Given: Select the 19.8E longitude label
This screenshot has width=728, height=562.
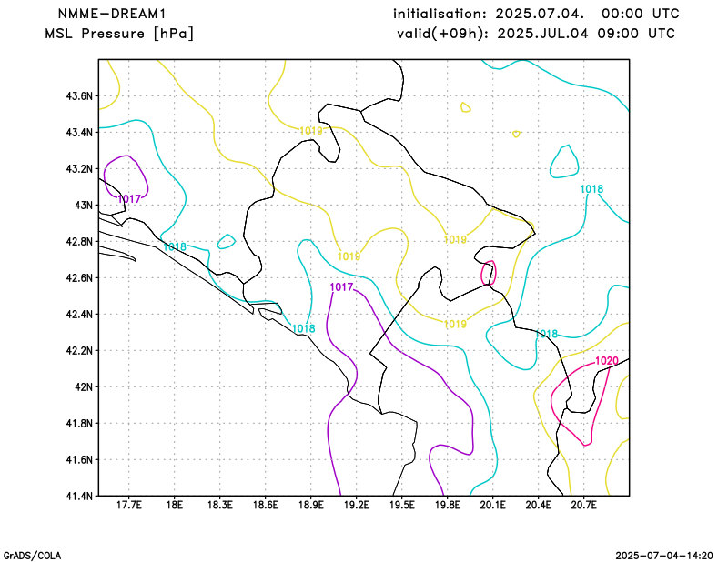Looking at the screenshot, I should (x=447, y=505).
